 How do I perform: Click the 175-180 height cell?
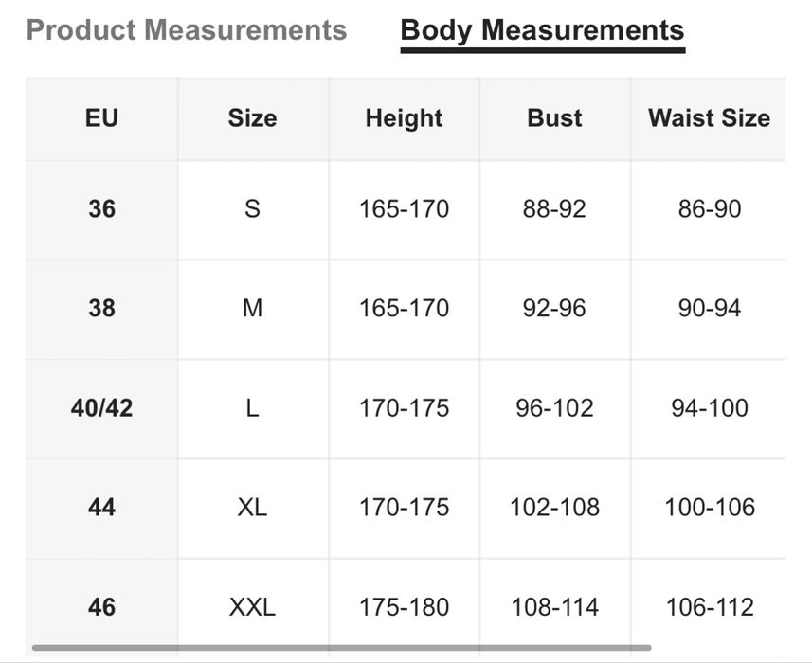[404, 606]
